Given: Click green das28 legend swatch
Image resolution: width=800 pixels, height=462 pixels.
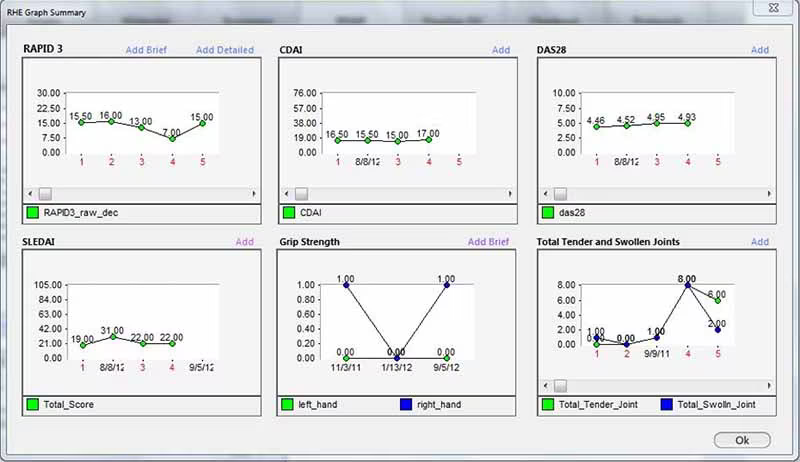Looking at the screenshot, I should 548,213.
